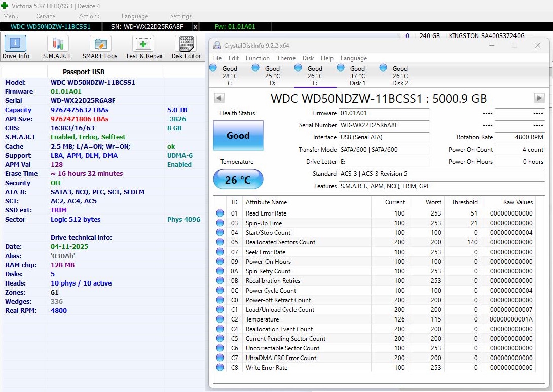Open Victoria's Service menu
The width and height of the screenshot is (553, 392).
click(x=46, y=16)
